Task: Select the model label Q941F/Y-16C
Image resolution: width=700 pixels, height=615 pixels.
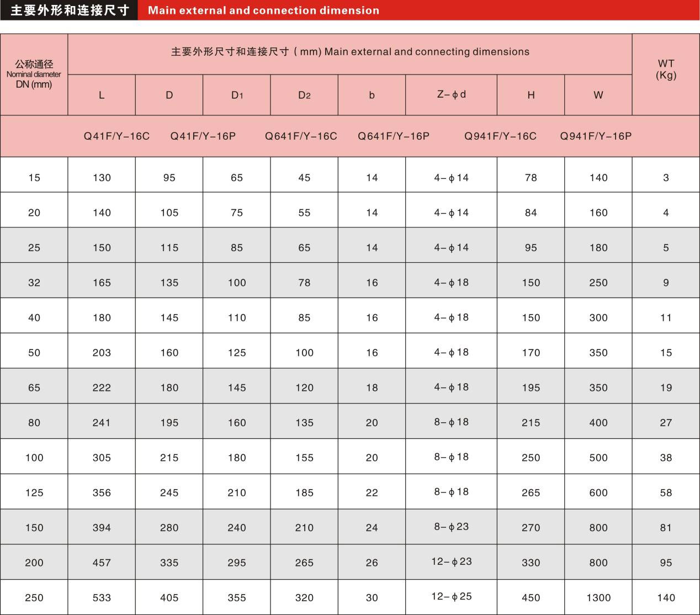Action: [x=500, y=136]
